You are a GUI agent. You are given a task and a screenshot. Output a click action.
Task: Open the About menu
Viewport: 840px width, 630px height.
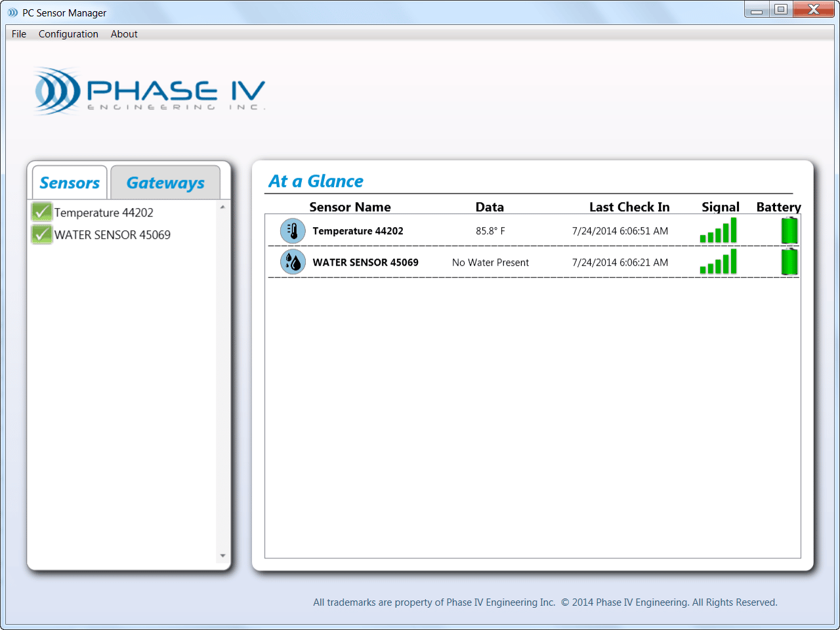tap(123, 34)
